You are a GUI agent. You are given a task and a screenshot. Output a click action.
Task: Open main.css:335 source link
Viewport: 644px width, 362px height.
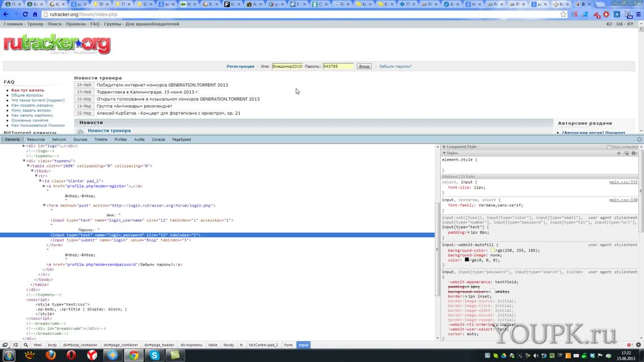click(x=623, y=182)
